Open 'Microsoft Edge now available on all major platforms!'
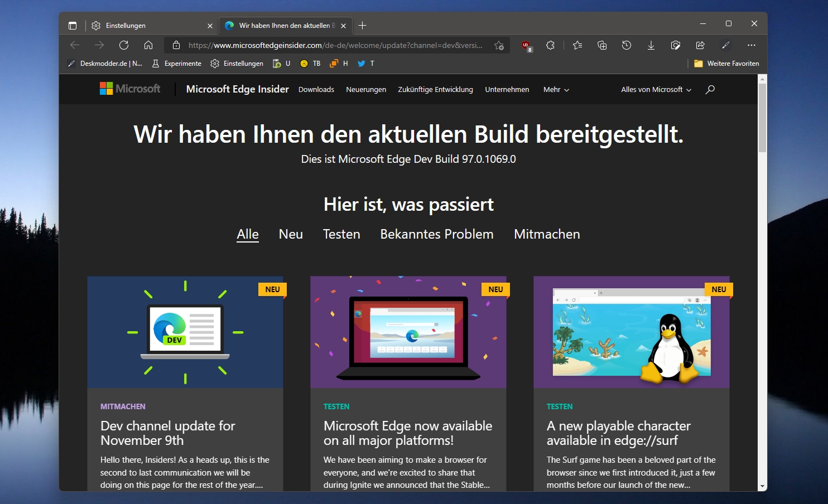Viewport: 828px width, 504px height. tap(408, 433)
